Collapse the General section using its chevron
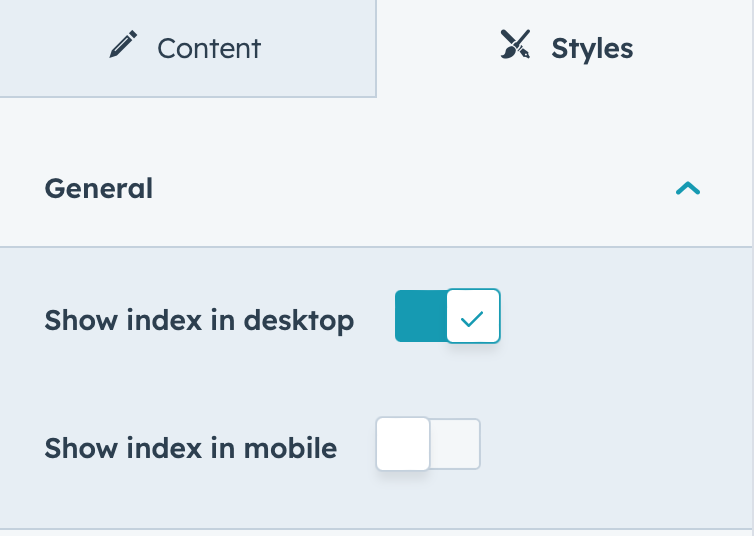This screenshot has height=536, width=754. point(688,188)
